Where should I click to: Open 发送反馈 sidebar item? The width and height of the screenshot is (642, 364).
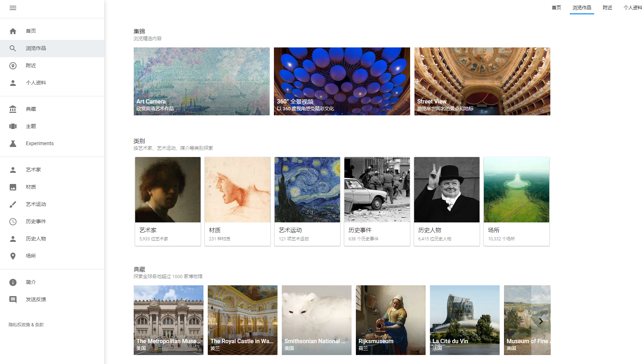pos(52,299)
